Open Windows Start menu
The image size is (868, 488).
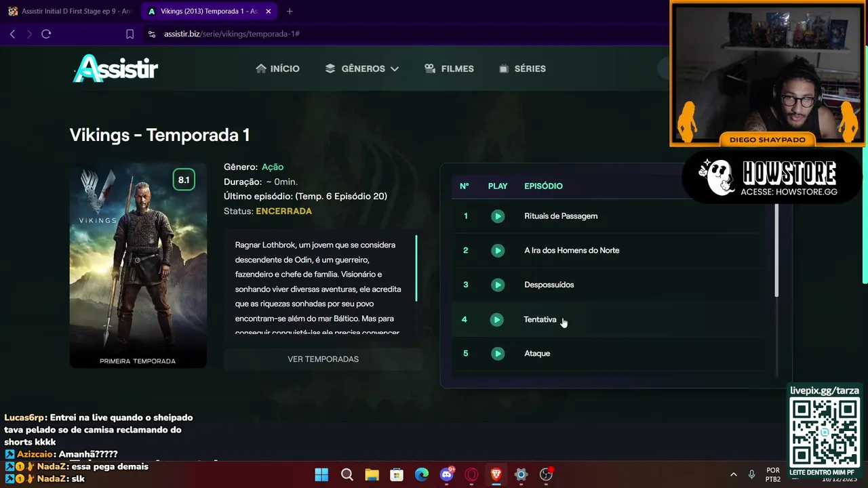pyautogui.click(x=321, y=474)
